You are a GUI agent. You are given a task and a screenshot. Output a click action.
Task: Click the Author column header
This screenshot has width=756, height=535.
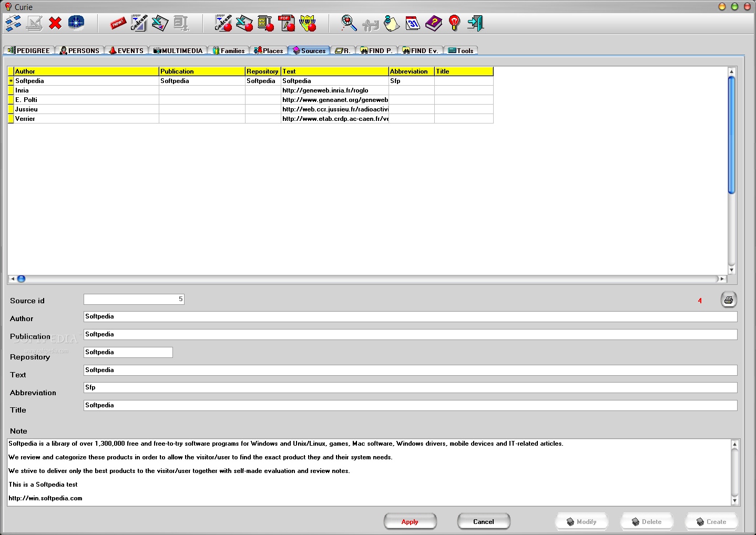86,71
